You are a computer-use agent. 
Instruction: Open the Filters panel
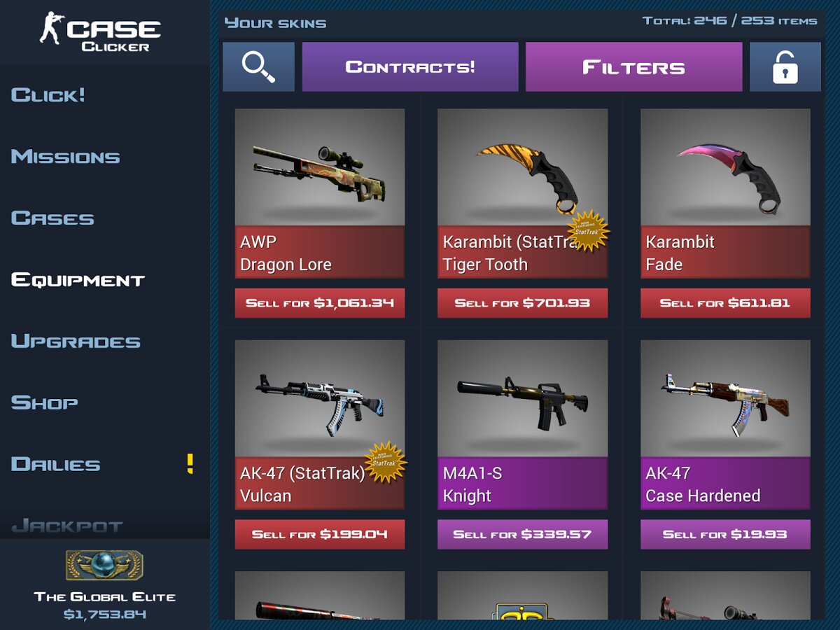[633, 66]
